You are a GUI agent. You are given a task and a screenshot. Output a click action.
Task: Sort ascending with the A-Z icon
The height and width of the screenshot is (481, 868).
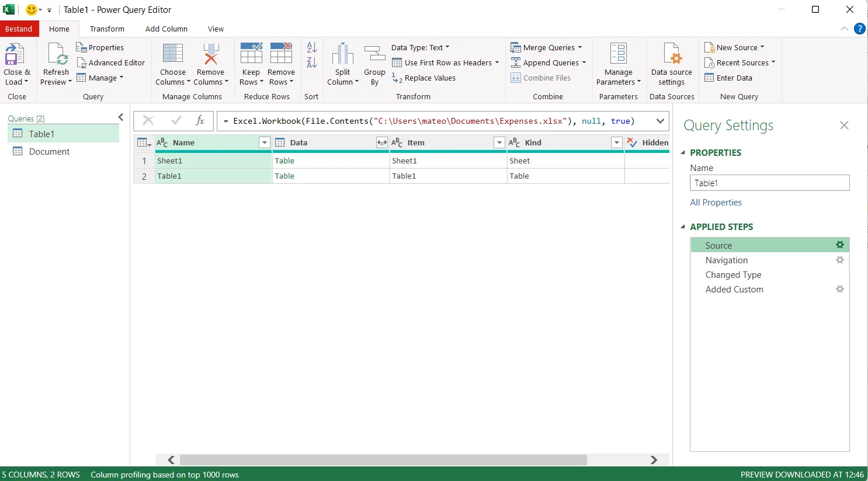coord(311,47)
